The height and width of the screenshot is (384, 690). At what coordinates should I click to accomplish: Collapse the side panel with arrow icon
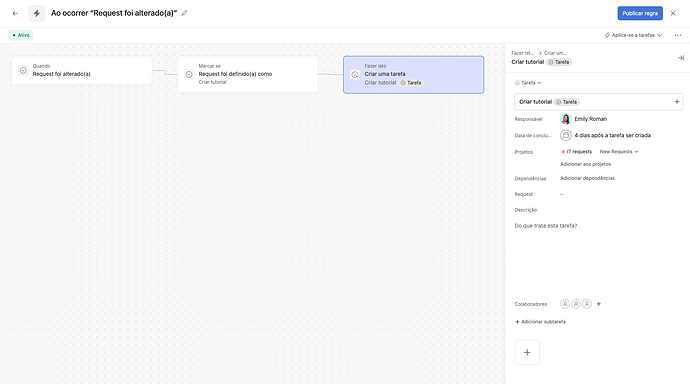[x=680, y=58]
